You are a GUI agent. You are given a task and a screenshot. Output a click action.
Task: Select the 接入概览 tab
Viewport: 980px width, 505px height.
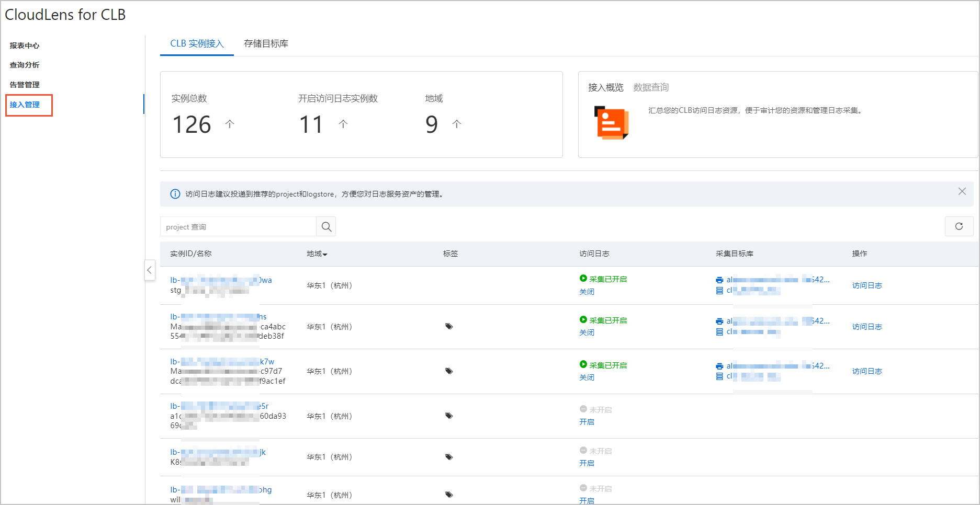click(605, 87)
